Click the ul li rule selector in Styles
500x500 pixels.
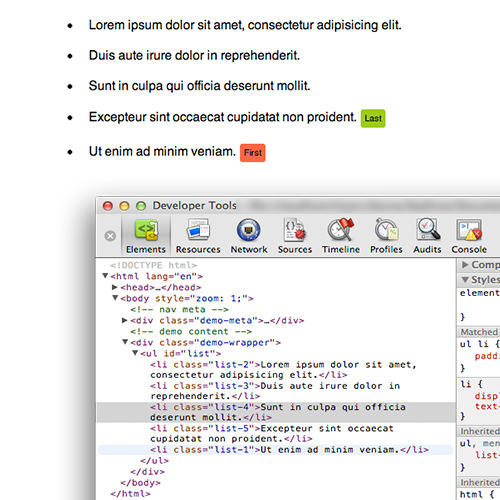[x=474, y=344]
